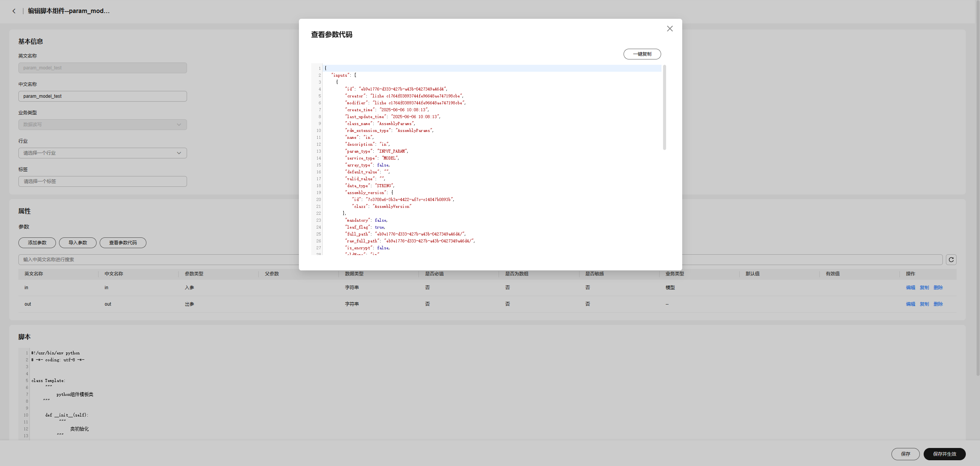
Task: Click 编辑 link for the in parameter
Action: tap(910, 288)
